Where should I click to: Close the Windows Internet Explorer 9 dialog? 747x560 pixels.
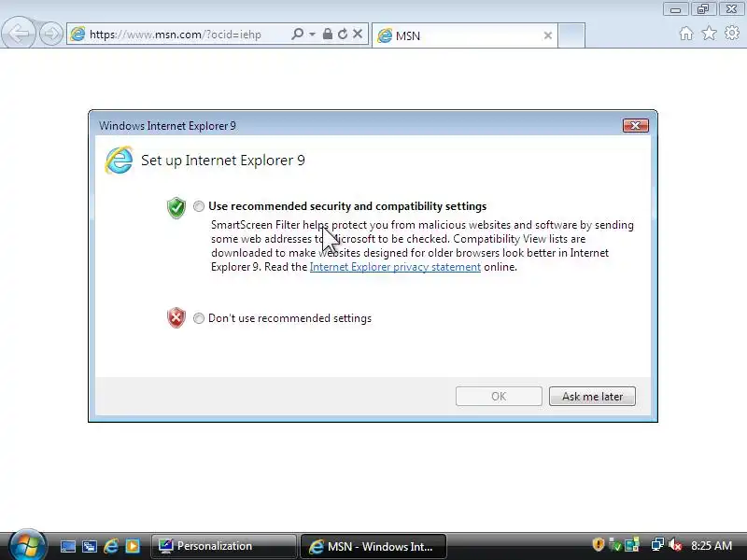coord(636,126)
